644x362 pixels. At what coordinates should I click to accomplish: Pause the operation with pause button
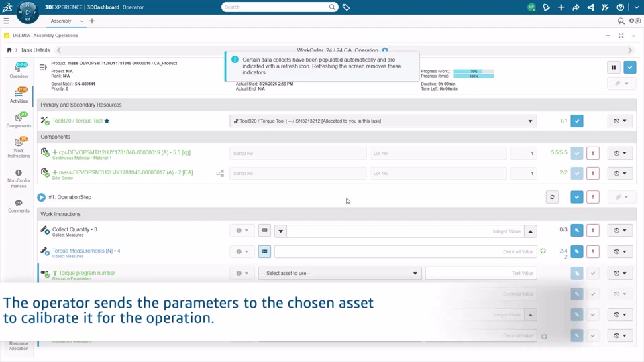tap(614, 67)
